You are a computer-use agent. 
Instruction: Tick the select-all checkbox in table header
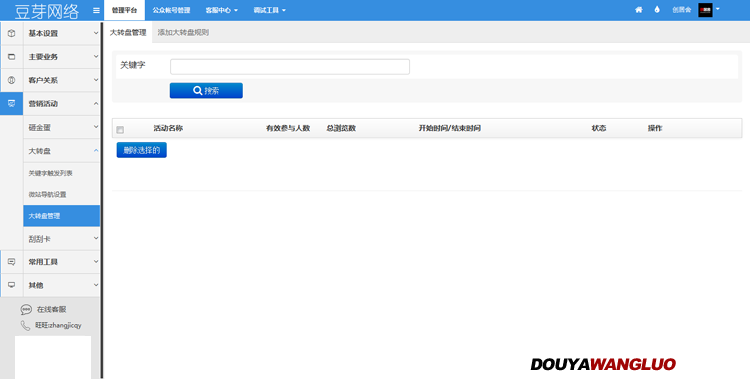click(120, 130)
